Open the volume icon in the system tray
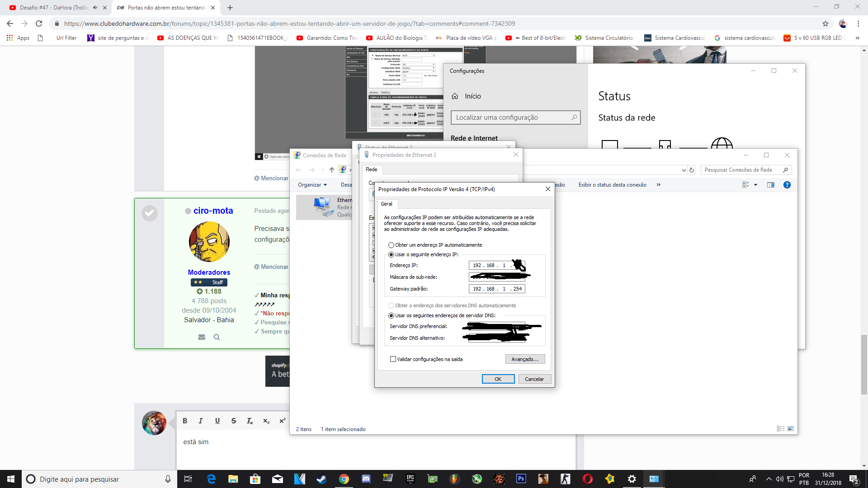 (x=780, y=479)
